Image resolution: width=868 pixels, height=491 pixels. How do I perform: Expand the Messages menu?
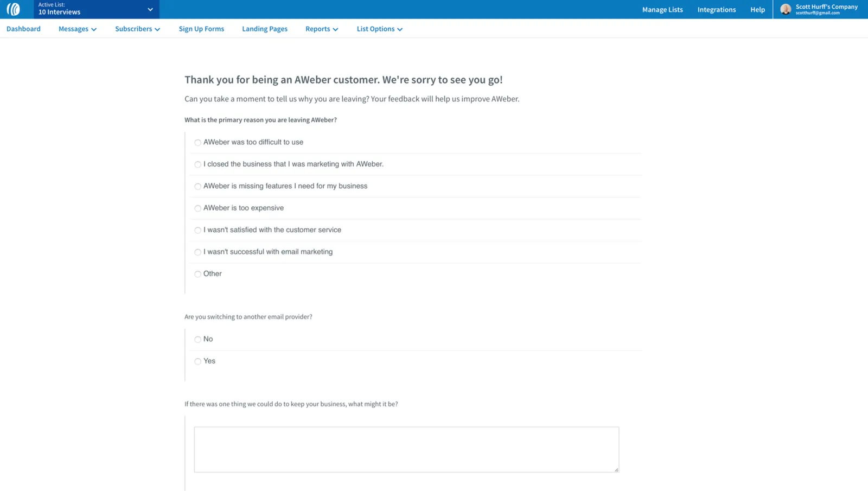click(x=78, y=29)
